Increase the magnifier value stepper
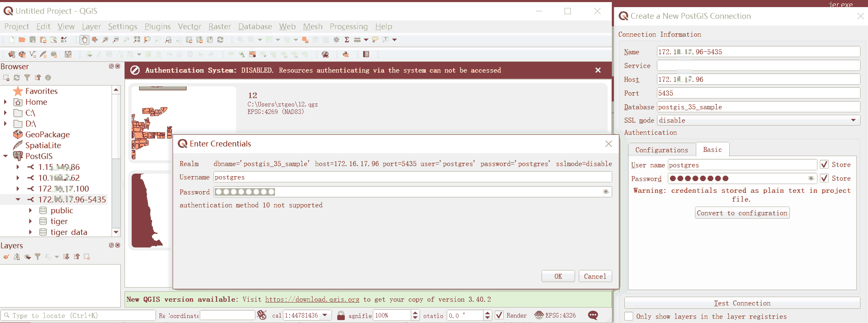868x323 pixels. [415, 313]
